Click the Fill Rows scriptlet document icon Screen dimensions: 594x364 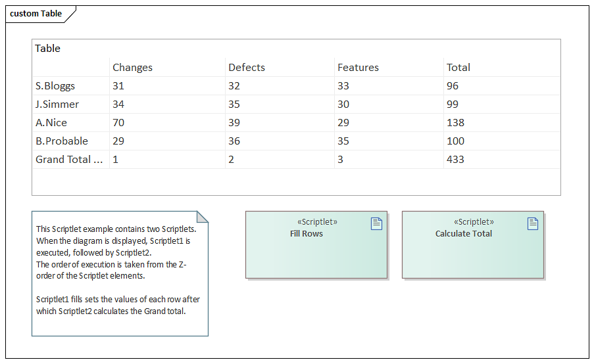click(x=376, y=224)
